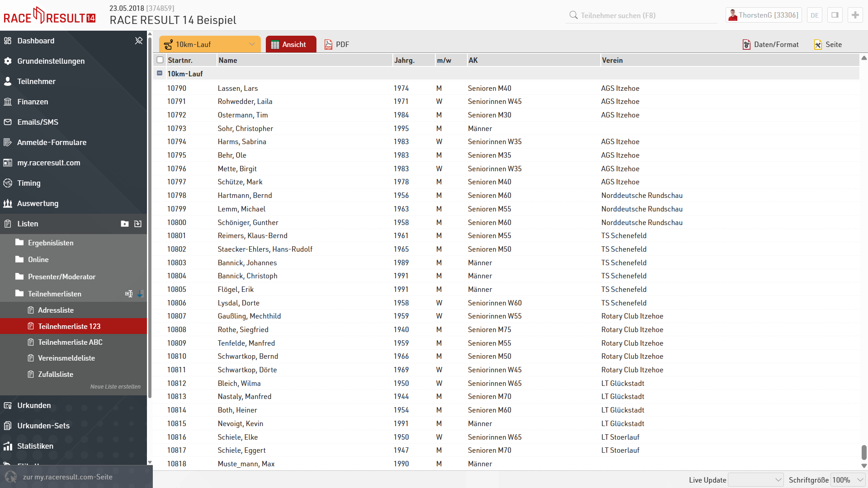The height and width of the screenshot is (488, 868).
Task: Toggle the select-all checkbox in header
Action: point(160,60)
